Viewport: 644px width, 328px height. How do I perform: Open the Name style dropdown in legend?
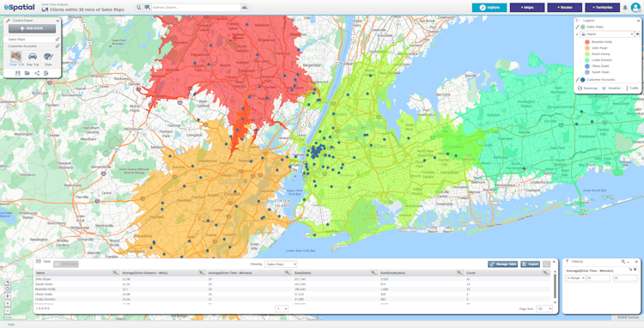tap(607, 34)
